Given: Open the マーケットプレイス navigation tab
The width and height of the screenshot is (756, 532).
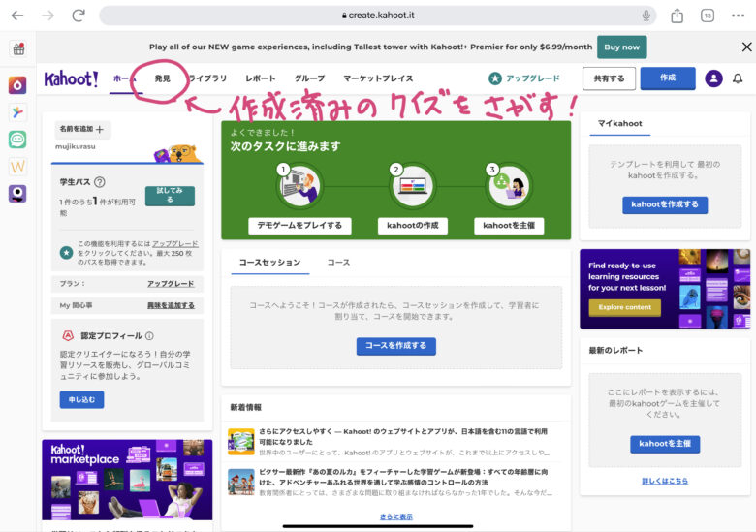Looking at the screenshot, I should [378, 78].
